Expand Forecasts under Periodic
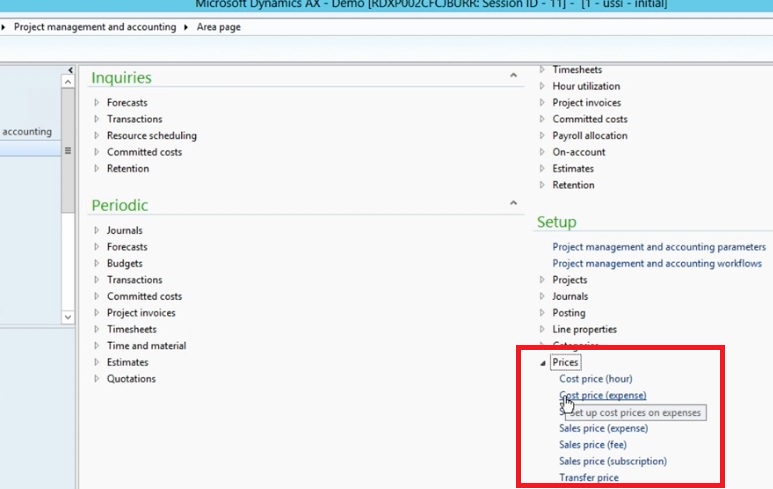Image resolution: width=773 pixels, height=489 pixels. pos(97,246)
